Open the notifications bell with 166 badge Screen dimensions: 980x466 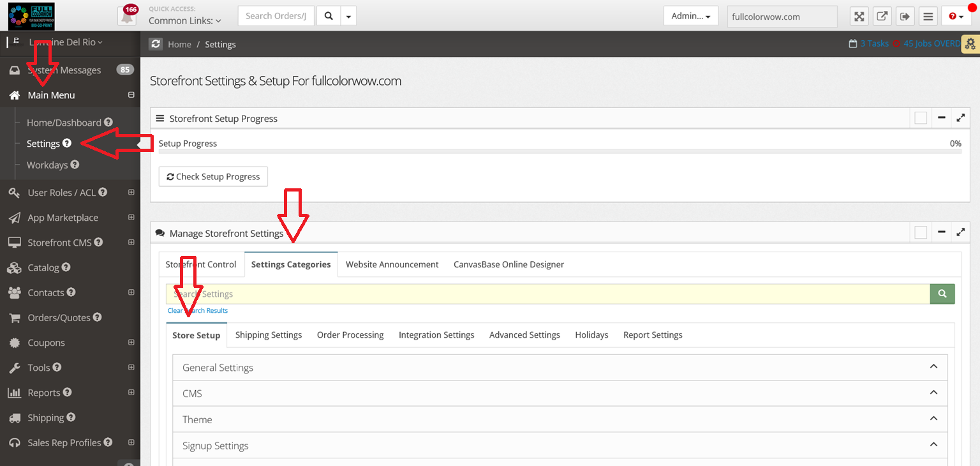click(x=127, y=16)
